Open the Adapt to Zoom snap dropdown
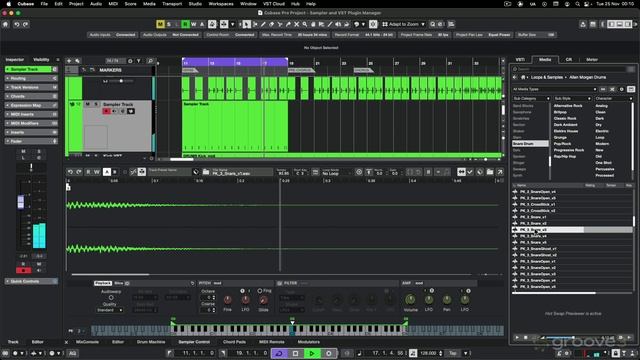This screenshot has width=640, height=360. tap(404, 24)
